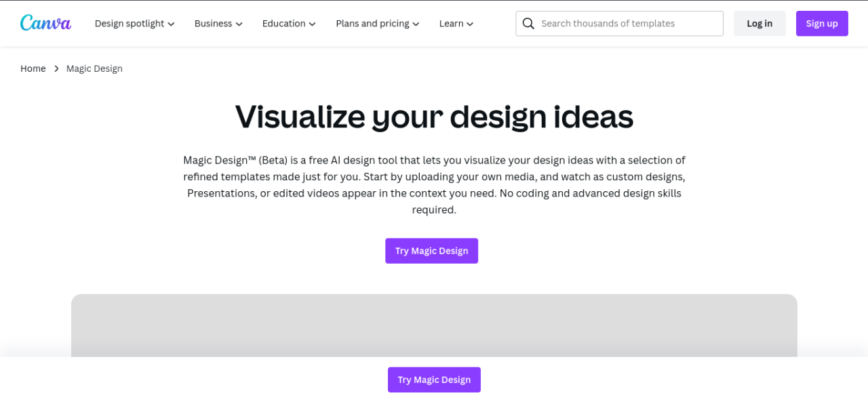The image size is (868, 402).
Task: Click the Log in button
Action: [759, 24]
